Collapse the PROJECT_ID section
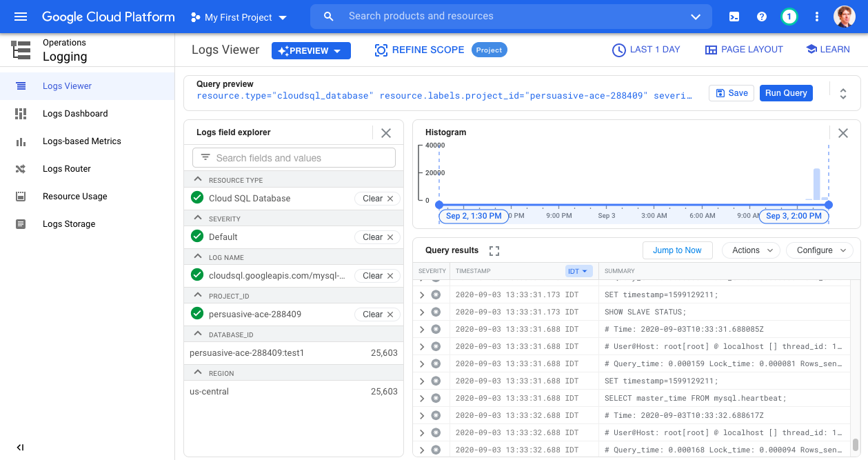The height and width of the screenshot is (460, 868). point(198,295)
